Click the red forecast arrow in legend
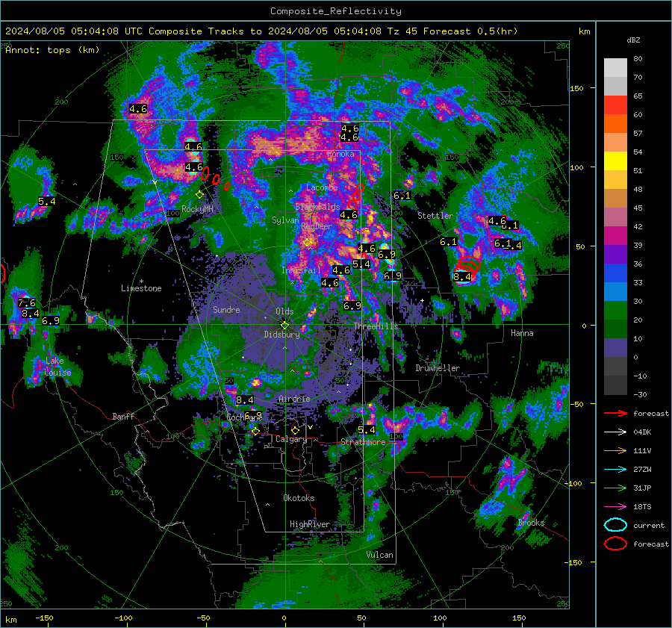Viewport: 672px width, 628px height. 615,413
